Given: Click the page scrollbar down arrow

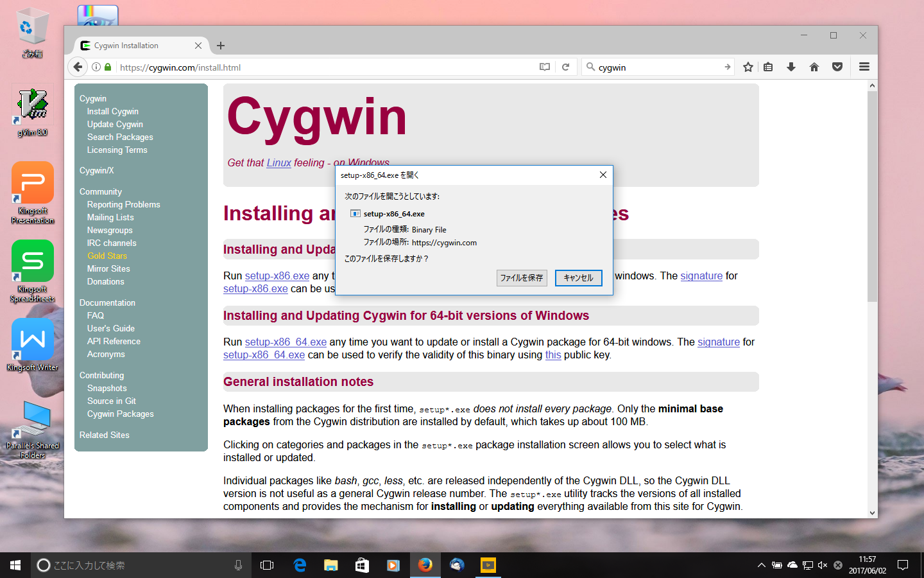Looking at the screenshot, I should click(x=872, y=513).
